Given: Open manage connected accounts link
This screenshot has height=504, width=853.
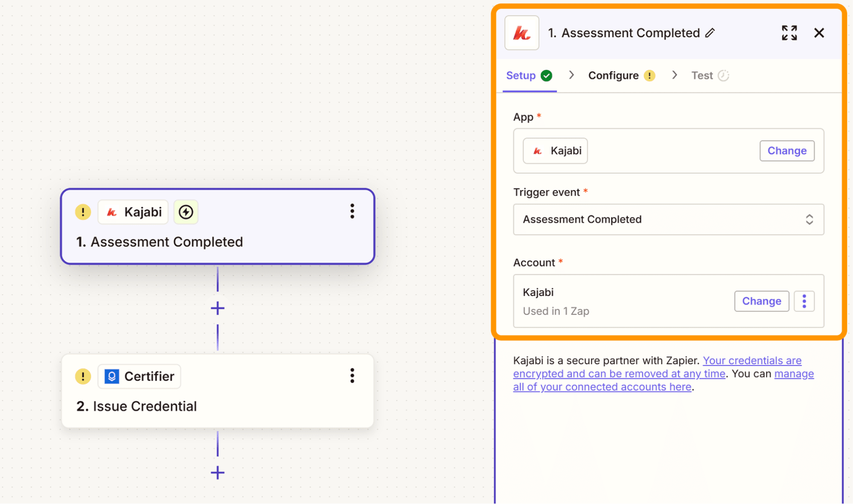Looking at the screenshot, I should click(x=664, y=380).
